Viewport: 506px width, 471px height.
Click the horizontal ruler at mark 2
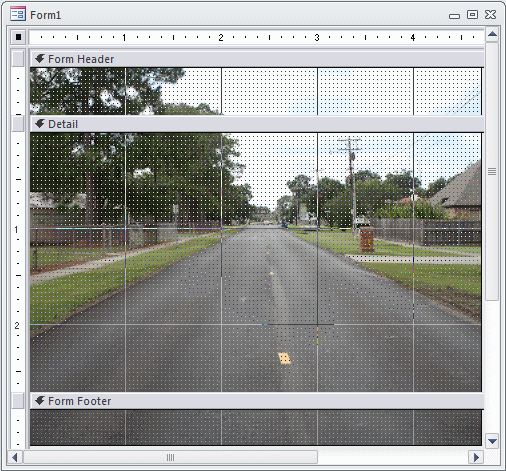(x=221, y=37)
